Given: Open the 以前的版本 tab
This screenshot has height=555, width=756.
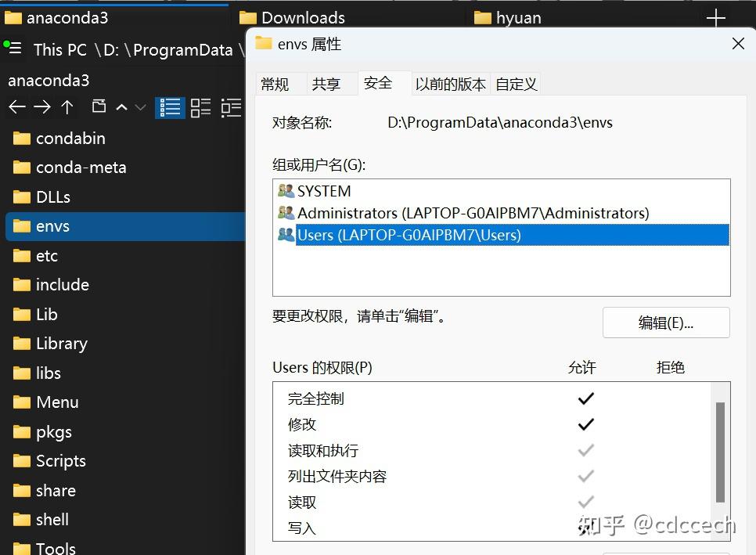Looking at the screenshot, I should tap(451, 85).
